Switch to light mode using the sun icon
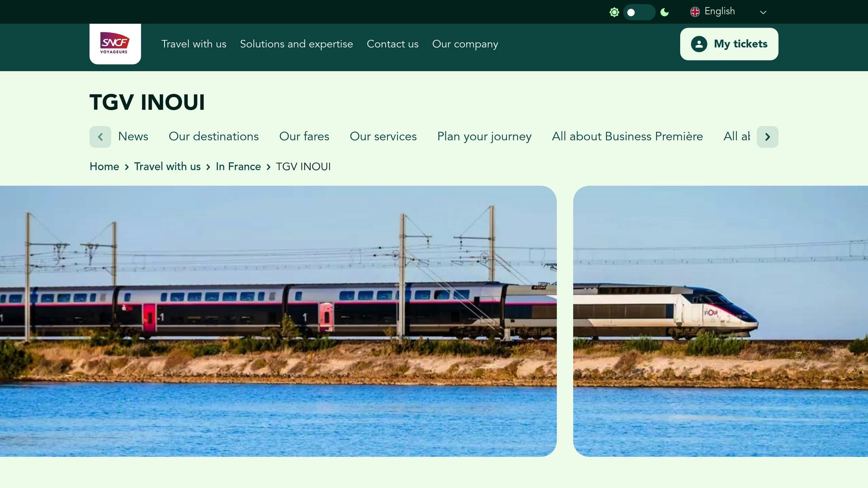 pyautogui.click(x=614, y=12)
